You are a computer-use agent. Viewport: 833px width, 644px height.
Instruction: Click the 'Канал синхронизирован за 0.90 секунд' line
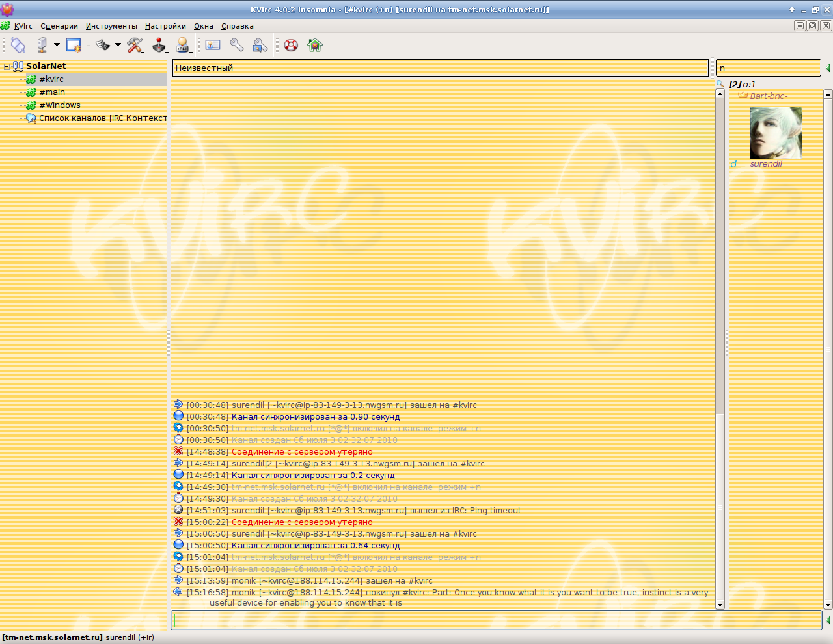(316, 417)
